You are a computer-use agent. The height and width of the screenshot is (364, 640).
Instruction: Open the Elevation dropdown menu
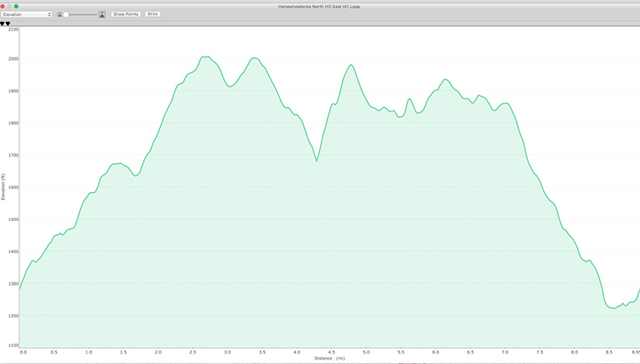[x=27, y=15]
